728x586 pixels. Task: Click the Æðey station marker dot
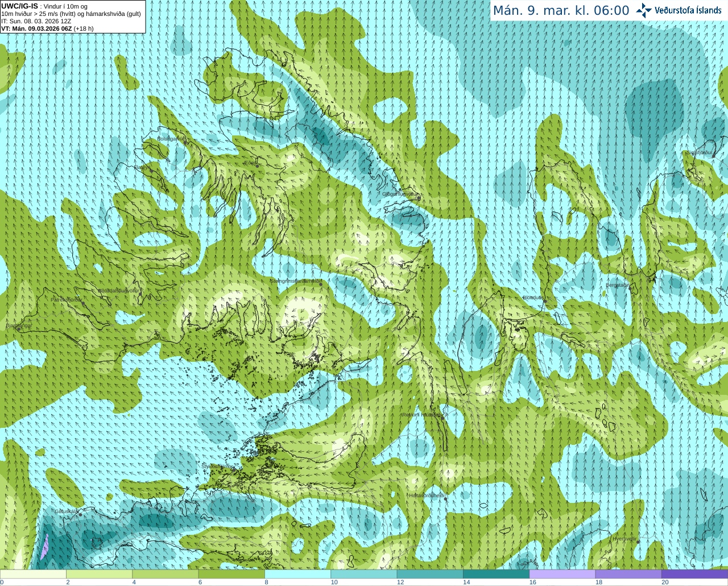click(257, 166)
